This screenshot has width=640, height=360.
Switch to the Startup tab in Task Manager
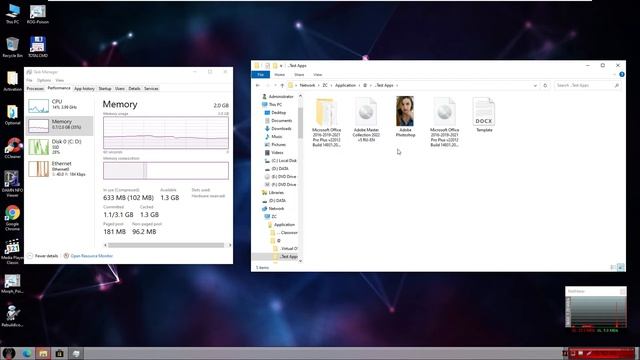click(x=105, y=89)
